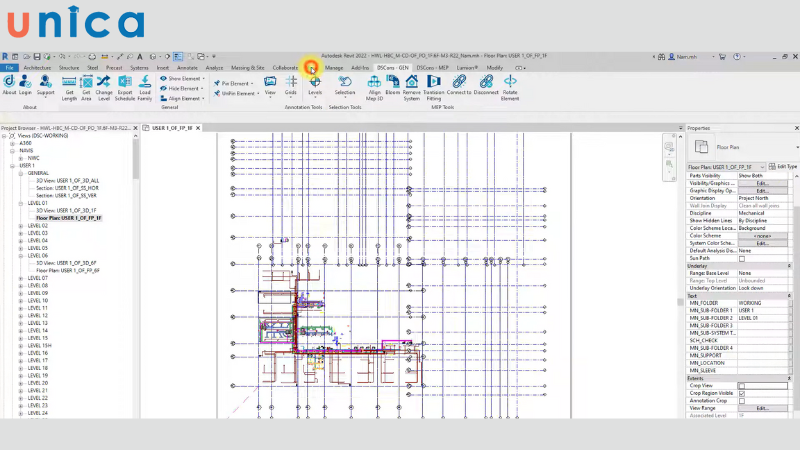The image size is (800, 450).
Task: Switch to the Architecture ribbon tab
Action: [x=36, y=68]
